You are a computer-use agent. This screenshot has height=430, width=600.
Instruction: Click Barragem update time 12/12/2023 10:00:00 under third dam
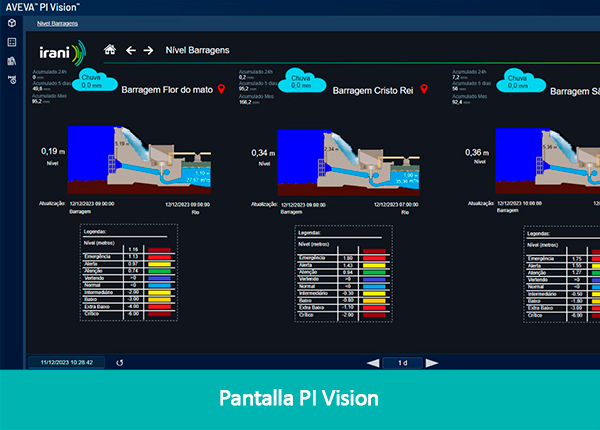coord(519,204)
